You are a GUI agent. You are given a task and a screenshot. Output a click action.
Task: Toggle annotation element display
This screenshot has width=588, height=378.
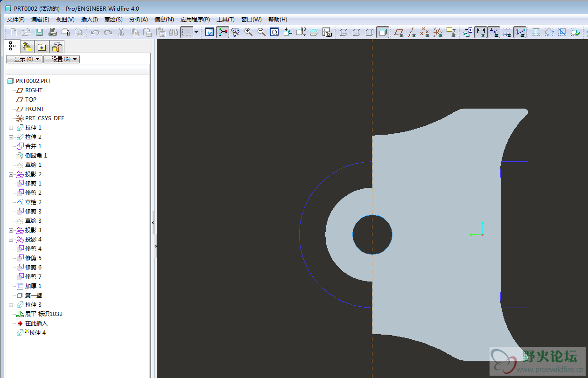(451, 32)
